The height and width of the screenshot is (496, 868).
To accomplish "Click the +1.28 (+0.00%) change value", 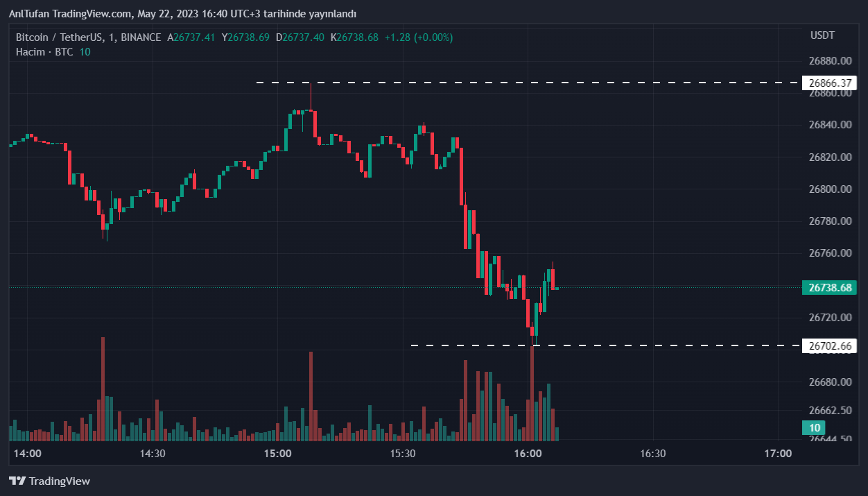I will [417, 37].
